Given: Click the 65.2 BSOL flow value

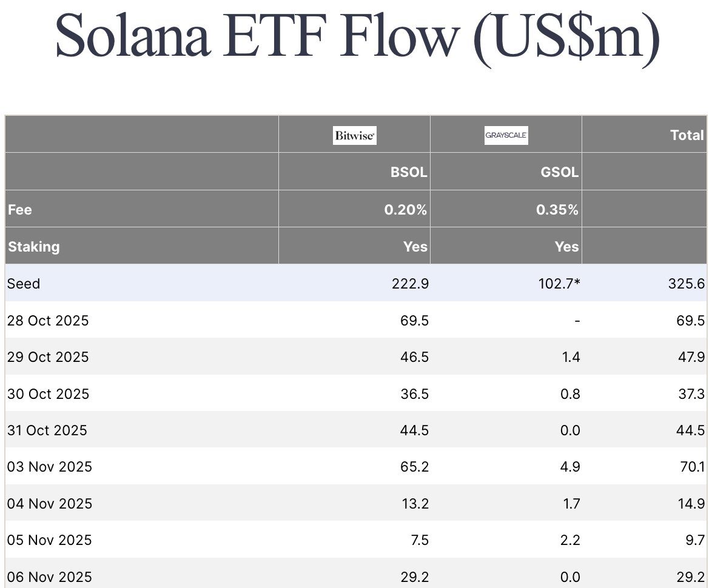Looking at the screenshot, I should pos(415,467).
